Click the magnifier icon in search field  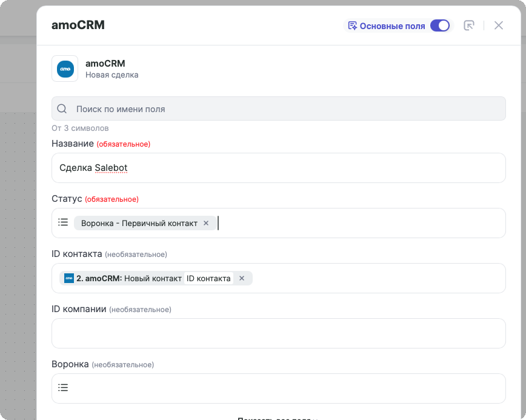click(x=62, y=108)
